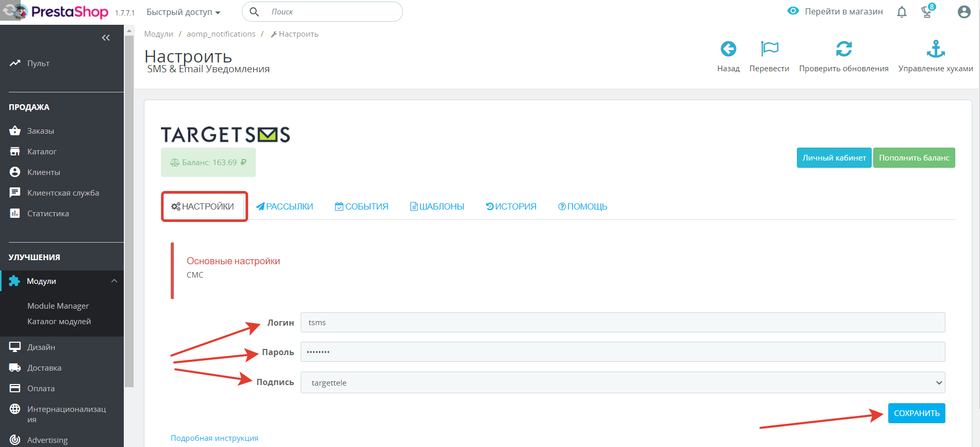Click the Модули breadcrumb link
The height and width of the screenshot is (447, 980).
point(159,34)
